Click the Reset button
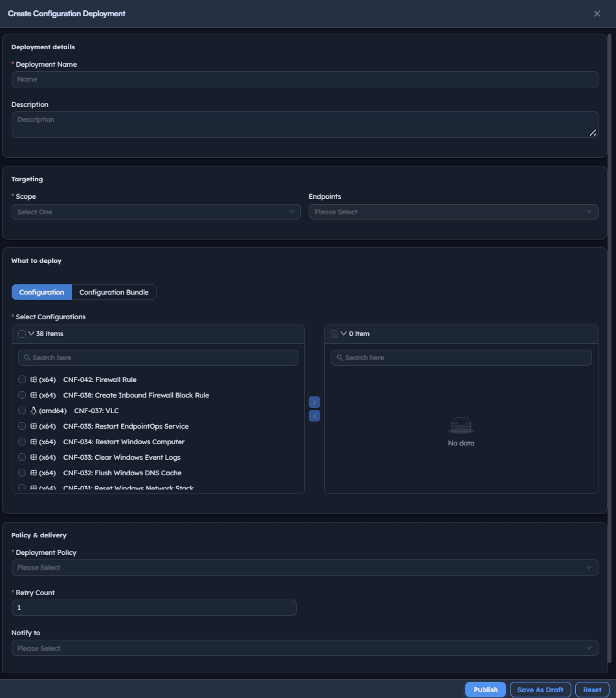 593,690
